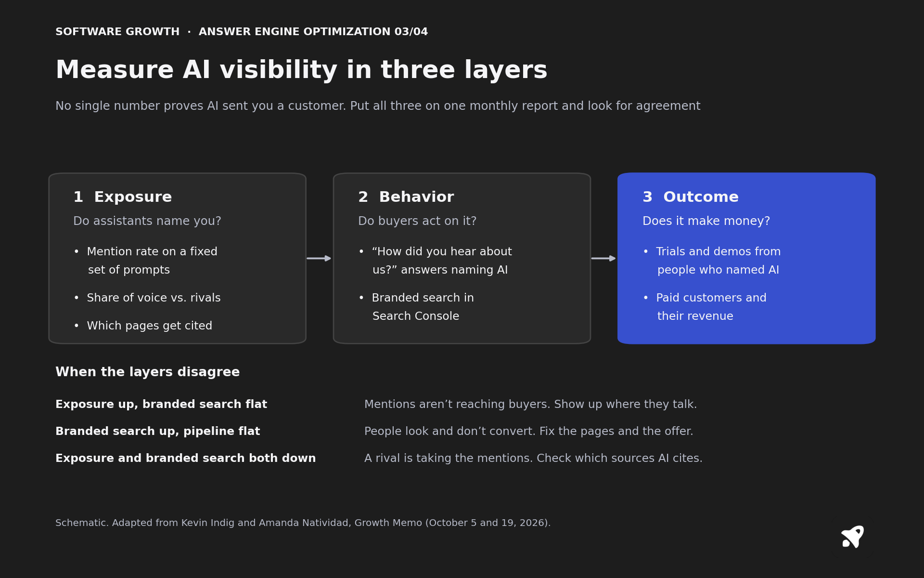This screenshot has width=924, height=578.
Task: Click "People look and don't convert" explanation
Action: point(528,431)
